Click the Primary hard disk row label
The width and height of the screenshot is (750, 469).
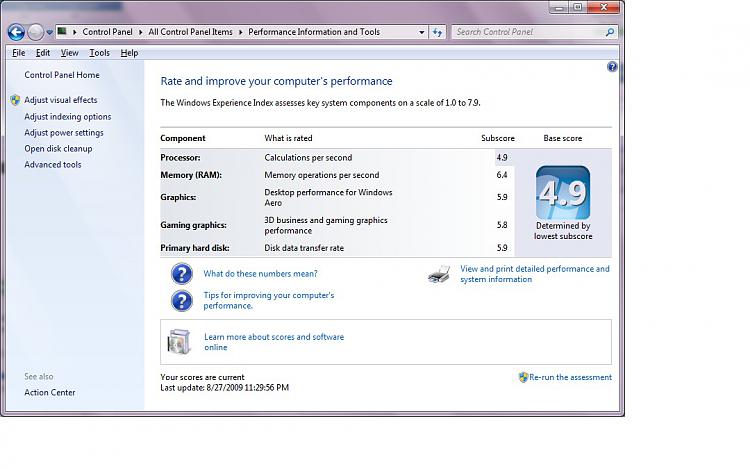coord(195,248)
